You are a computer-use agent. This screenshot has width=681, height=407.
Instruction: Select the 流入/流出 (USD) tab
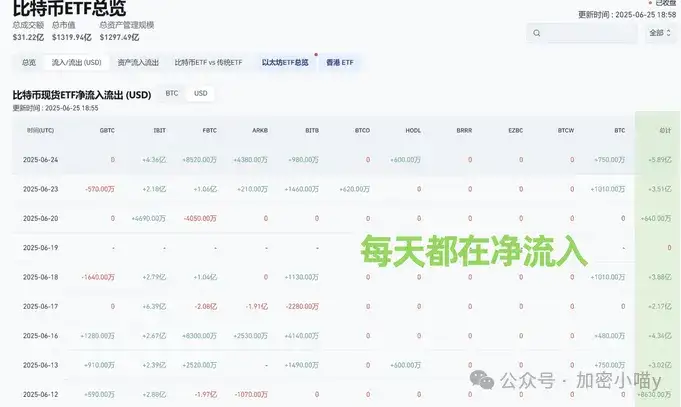[x=76, y=63]
